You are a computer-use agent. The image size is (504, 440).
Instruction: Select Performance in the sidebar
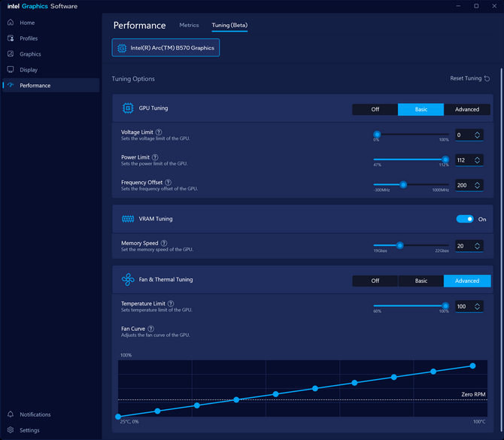coord(51,86)
